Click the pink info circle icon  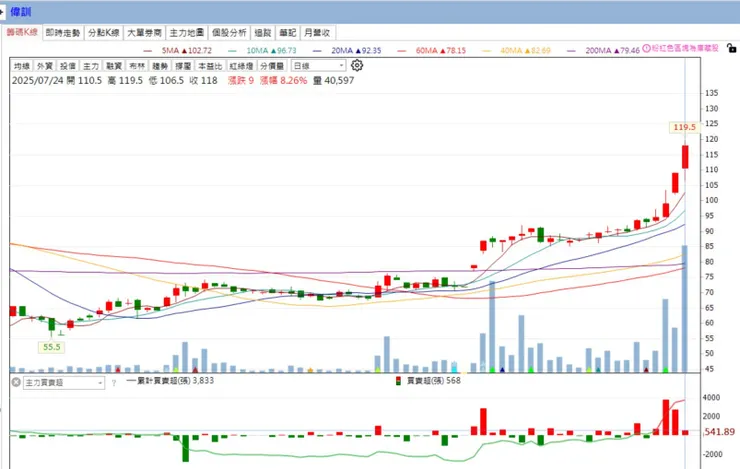pos(647,48)
